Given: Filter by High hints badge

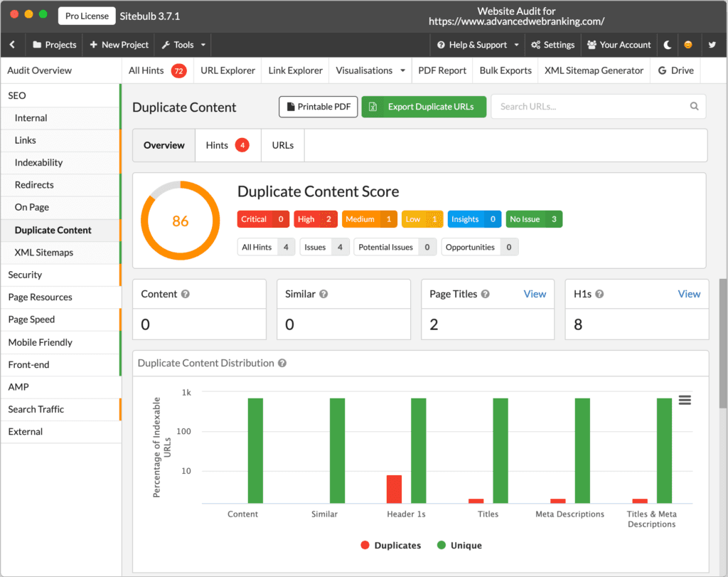Looking at the screenshot, I should 315,219.
